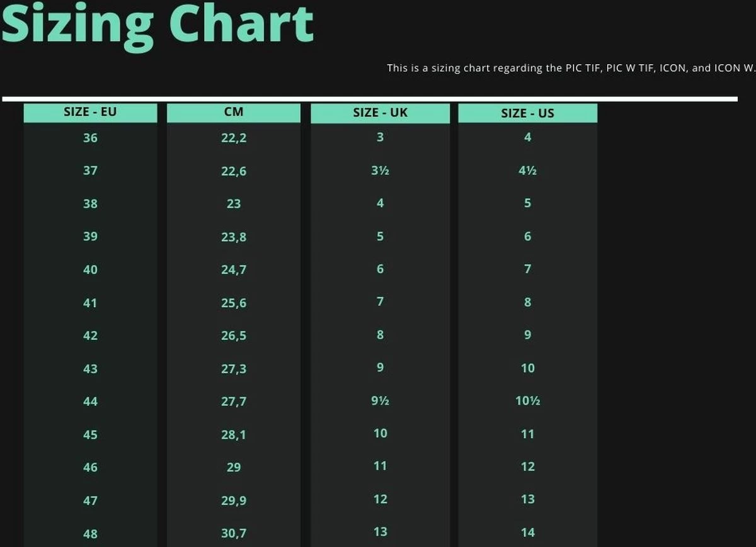
Task: Select the 28,1 value in CM column
Action: [233, 434]
